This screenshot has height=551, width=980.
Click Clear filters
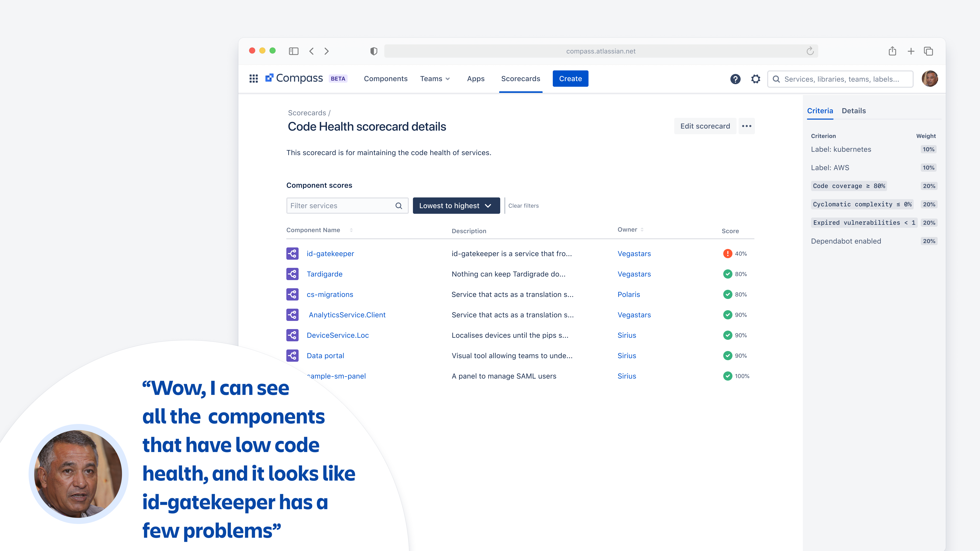[x=523, y=206]
